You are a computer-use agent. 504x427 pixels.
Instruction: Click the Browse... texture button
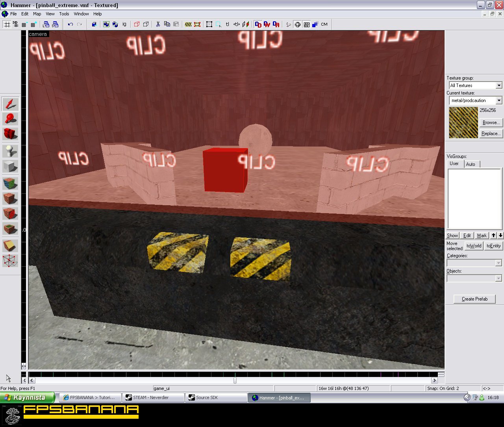[x=491, y=123]
